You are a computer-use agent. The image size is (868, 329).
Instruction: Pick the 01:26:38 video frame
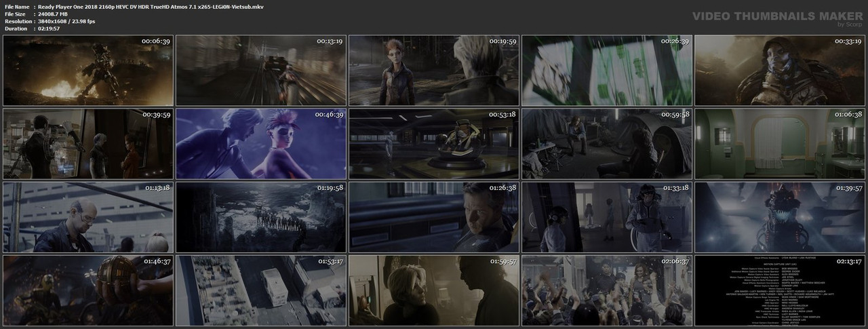(434, 216)
